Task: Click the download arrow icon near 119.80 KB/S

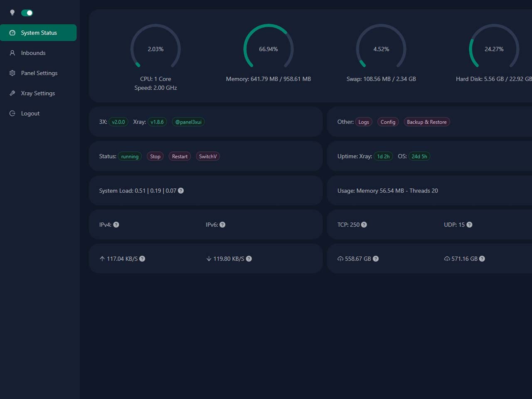Action: [209, 259]
